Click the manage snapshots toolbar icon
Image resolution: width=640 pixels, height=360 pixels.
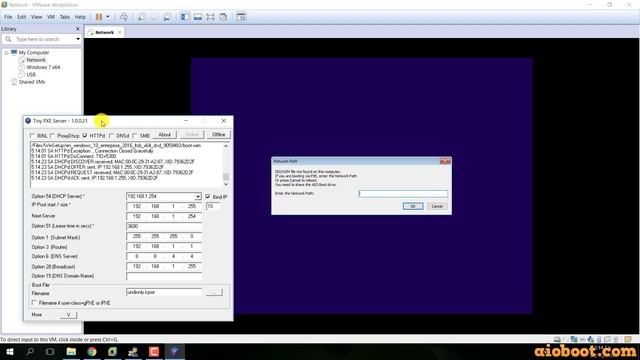[x=167, y=17]
